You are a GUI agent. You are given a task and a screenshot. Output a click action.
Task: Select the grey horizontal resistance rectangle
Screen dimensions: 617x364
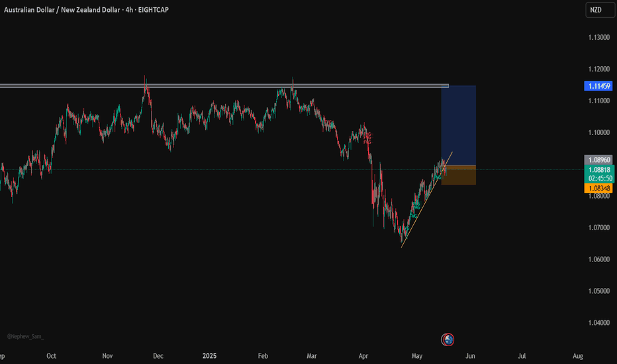coord(224,86)
